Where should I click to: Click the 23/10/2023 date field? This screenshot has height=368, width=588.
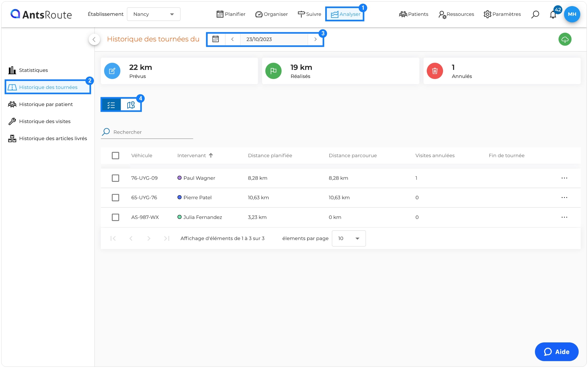click(274, 39)
